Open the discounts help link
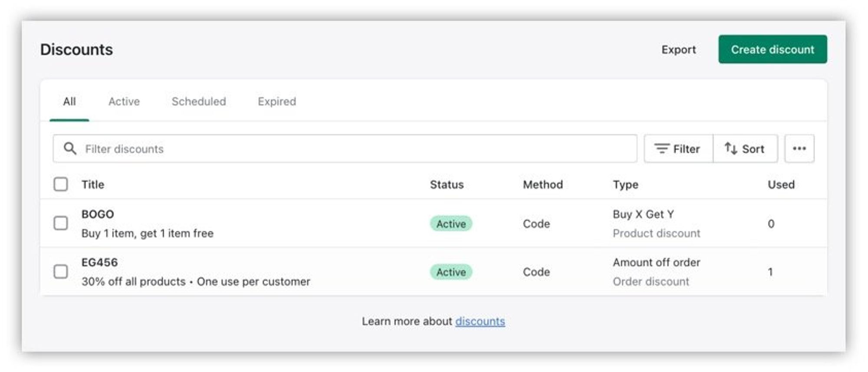868x372 pixels. point(480,321)
